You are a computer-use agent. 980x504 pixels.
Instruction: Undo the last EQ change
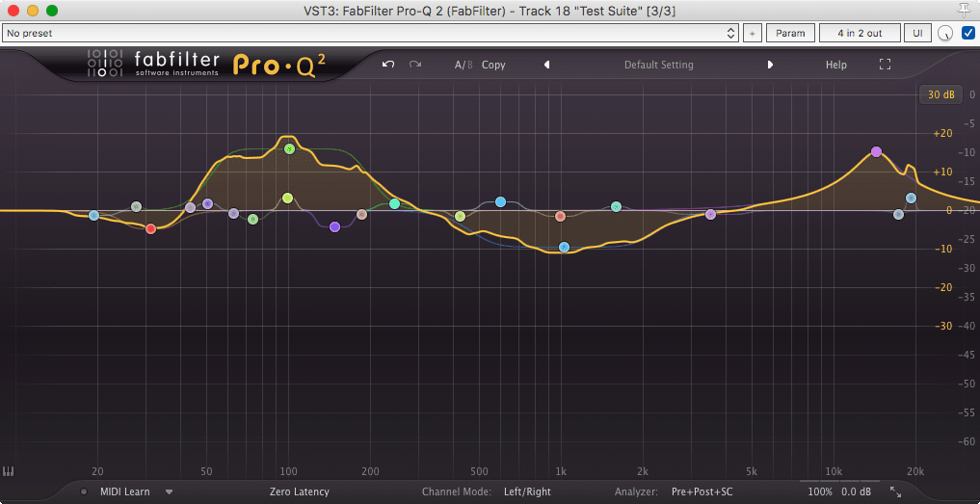pyautogui.click(x=388, y=65)
